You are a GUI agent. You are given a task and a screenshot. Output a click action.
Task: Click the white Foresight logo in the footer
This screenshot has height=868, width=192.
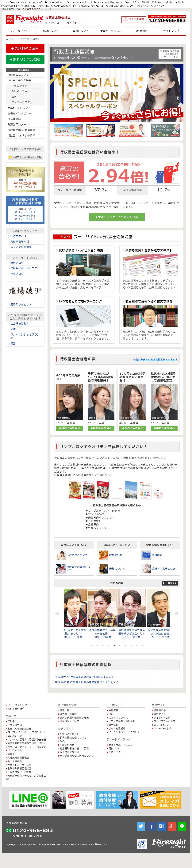169,843
